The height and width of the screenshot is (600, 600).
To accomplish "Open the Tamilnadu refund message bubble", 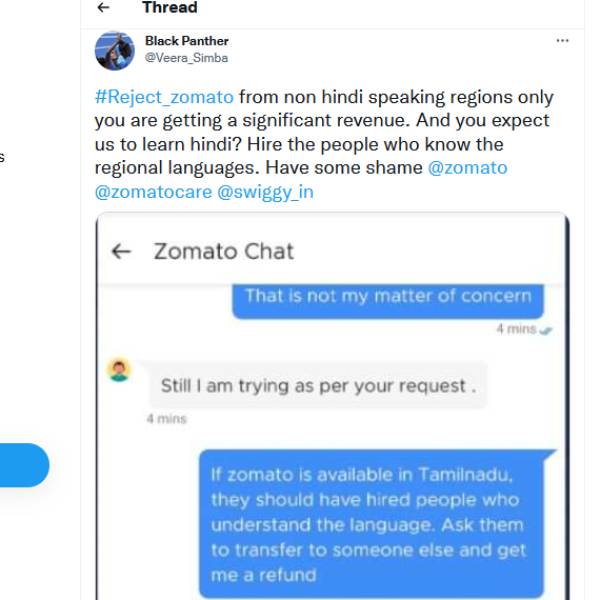I will pos(370,522).
